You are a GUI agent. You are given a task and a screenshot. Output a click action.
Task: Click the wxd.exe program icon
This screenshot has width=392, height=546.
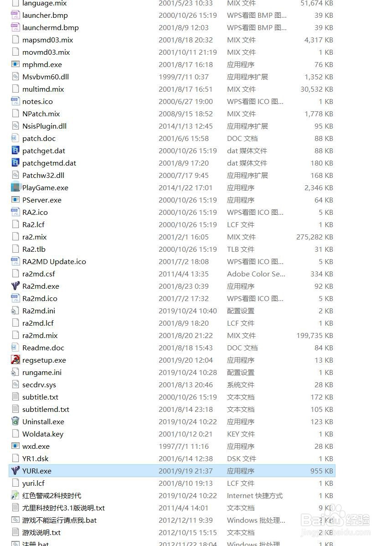coord(15,447)
